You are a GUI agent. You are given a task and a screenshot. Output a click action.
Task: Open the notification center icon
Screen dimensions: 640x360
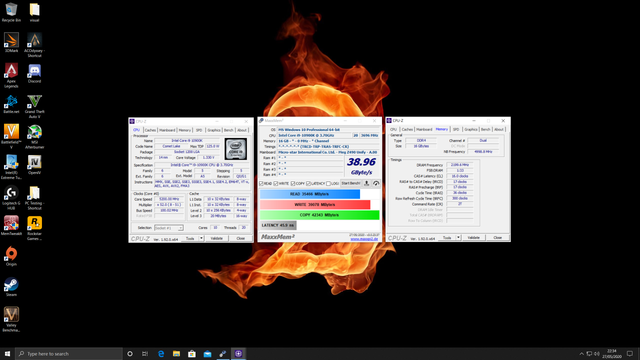tap(630, 353)
